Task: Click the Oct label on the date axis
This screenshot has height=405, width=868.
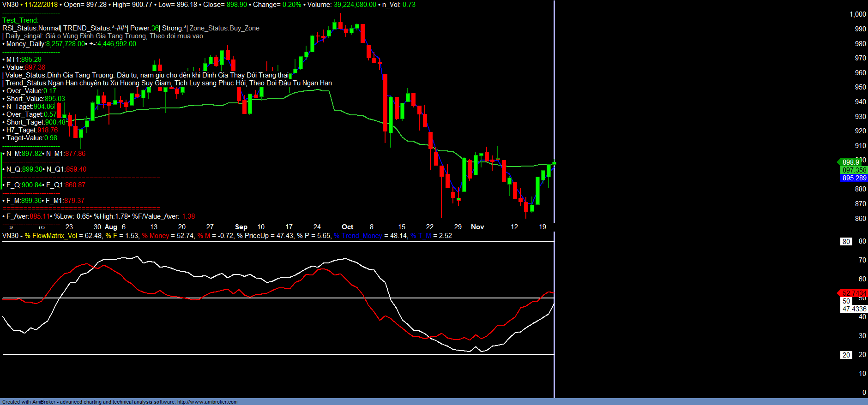Action: (347, 227)
